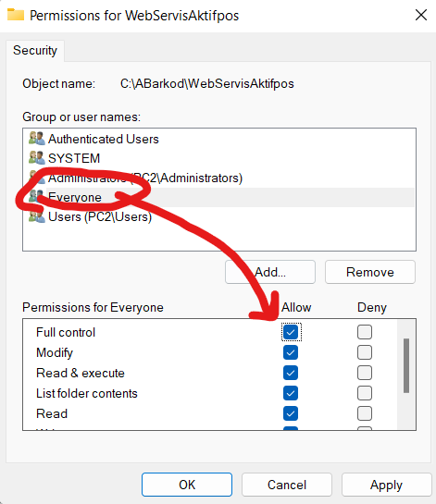This screenshot has height=504, width=436.
Task: Select Users (PC2\Users) entry
Action: pos(100,216)
